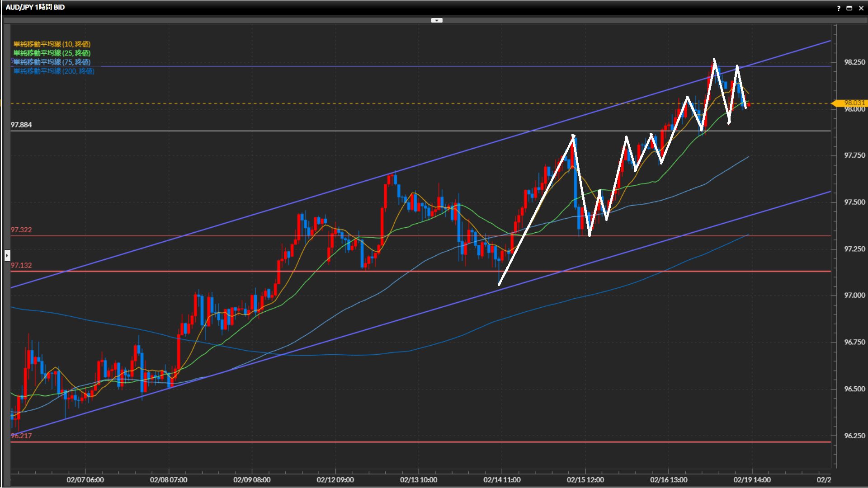This screenshot has height=488, width=868.
Task: Select the orange 10-period moving average label
Action: point(52,44)
